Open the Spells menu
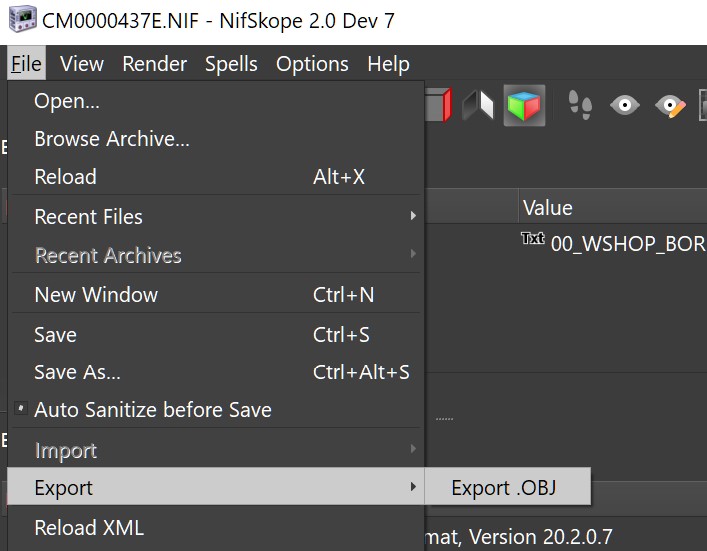 pos(231,64)
